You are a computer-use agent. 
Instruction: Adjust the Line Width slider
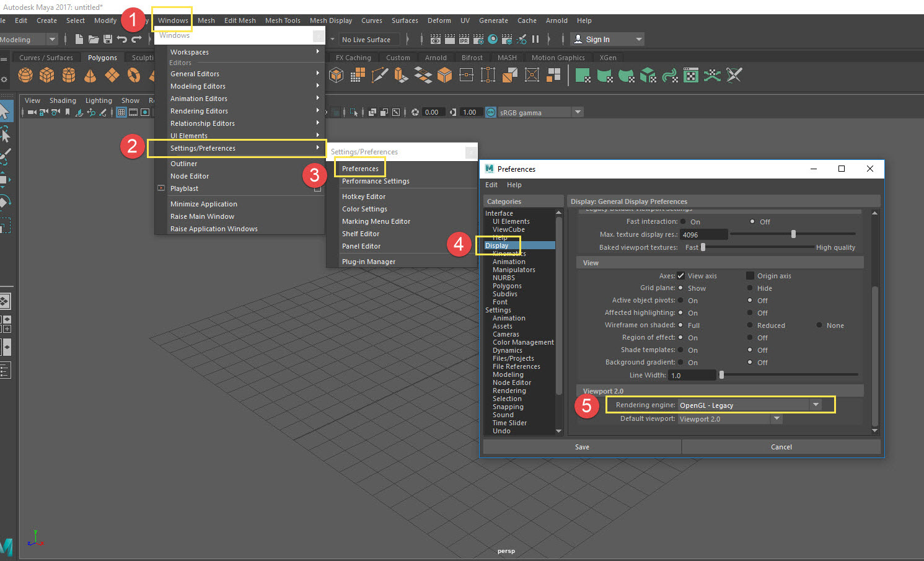(721, 374)
